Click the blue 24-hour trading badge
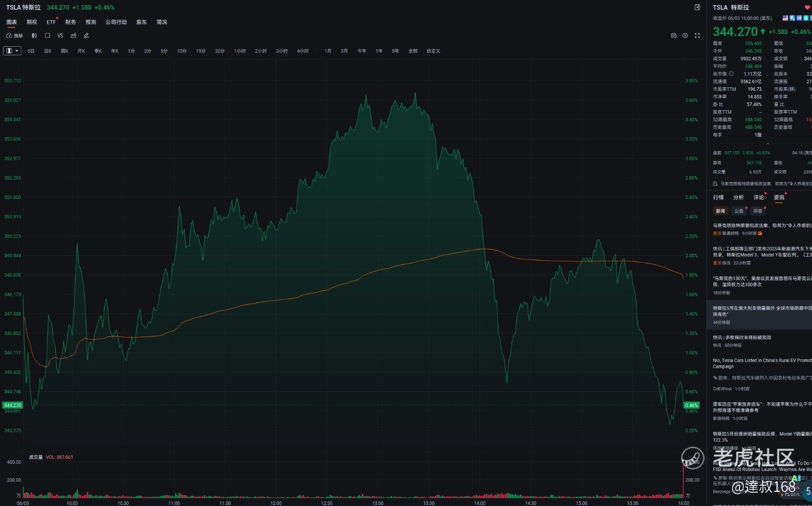 pyautogui.click(x=799, y=18)
